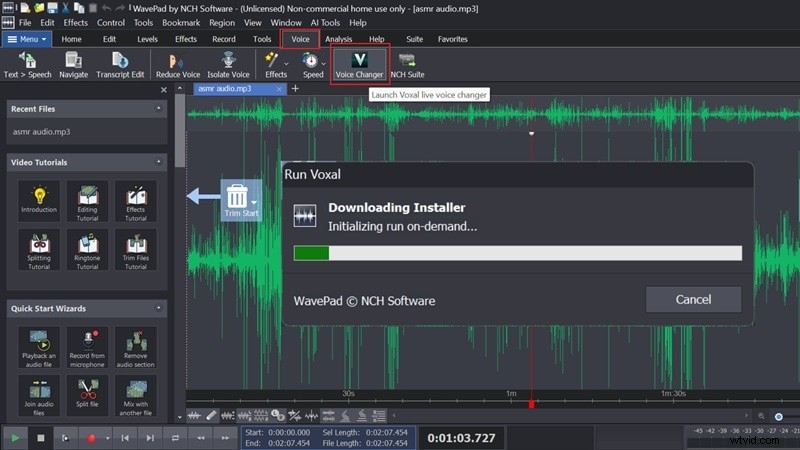
Task: Open the Splitting Tutorial video
Action: (x=39, y=249)
